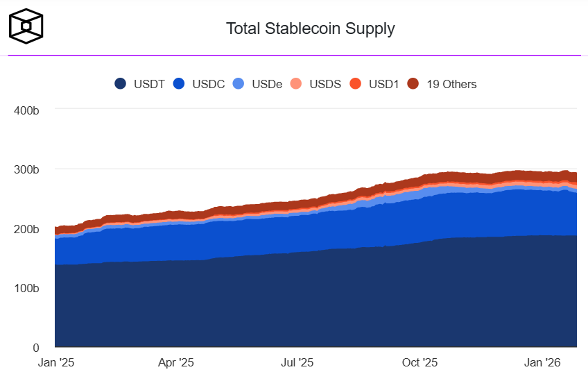Click The Block cube logo icon
This screenshot has width=588, height=372.
(x=26, y=26)
